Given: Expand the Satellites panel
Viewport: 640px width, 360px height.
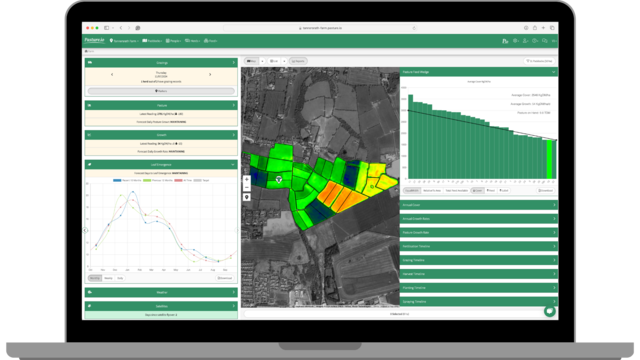Looking at the screenshot, I should (161, 306).
